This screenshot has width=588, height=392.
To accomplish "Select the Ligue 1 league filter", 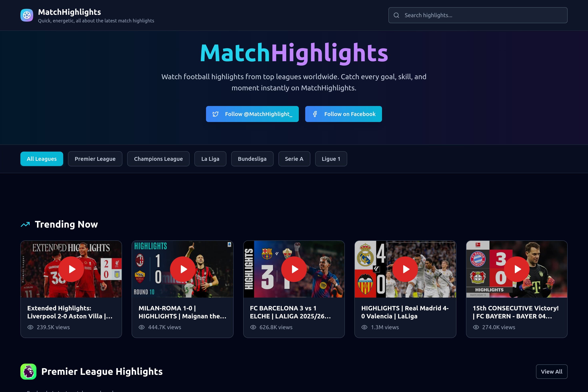I will tap(331, 159).
